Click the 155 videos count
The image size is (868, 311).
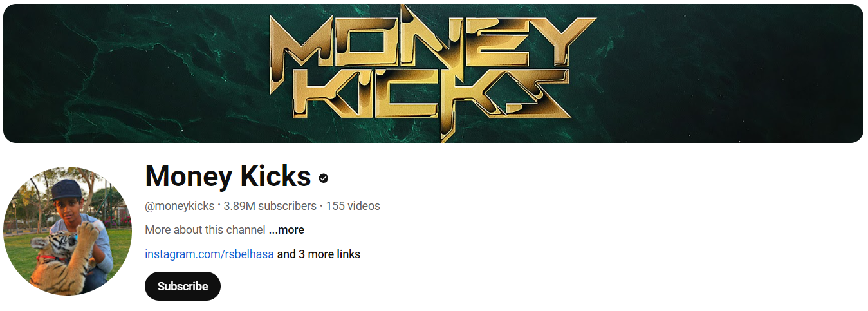353,206
